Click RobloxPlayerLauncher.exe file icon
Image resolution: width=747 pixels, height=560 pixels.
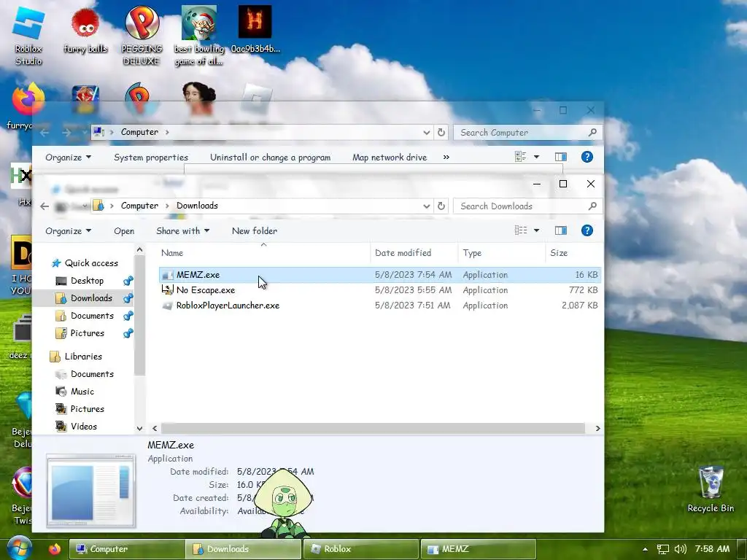pos(167,306)
